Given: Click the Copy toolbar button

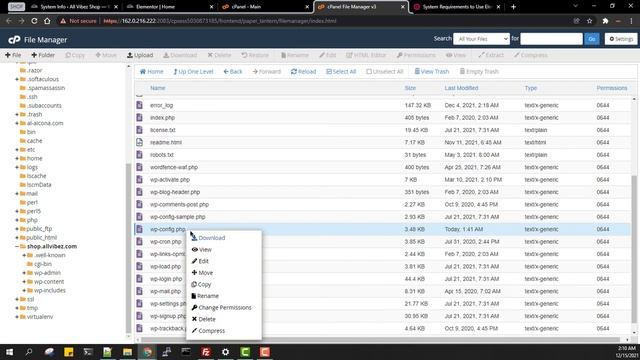Looking at the screenshot, I should (x=75, y=55).
